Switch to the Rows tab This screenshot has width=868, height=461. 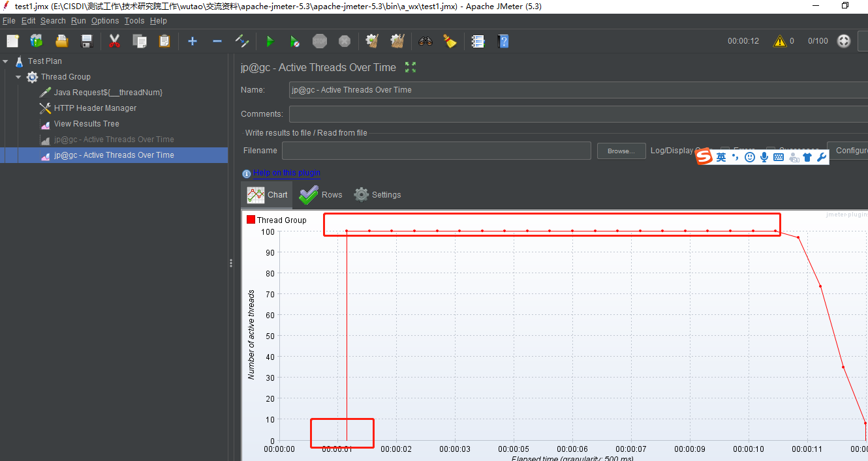pyautogui.click(x=320, y=194)
